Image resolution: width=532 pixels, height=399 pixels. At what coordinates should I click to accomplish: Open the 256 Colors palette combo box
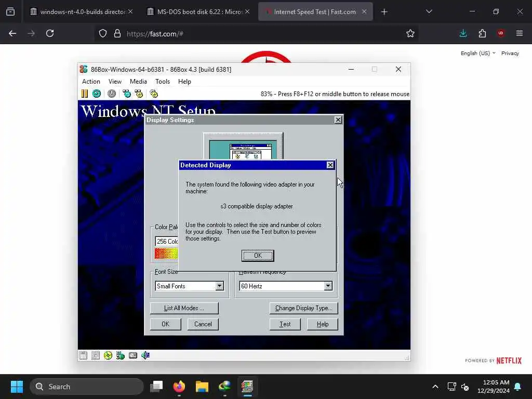pos(167,241)
